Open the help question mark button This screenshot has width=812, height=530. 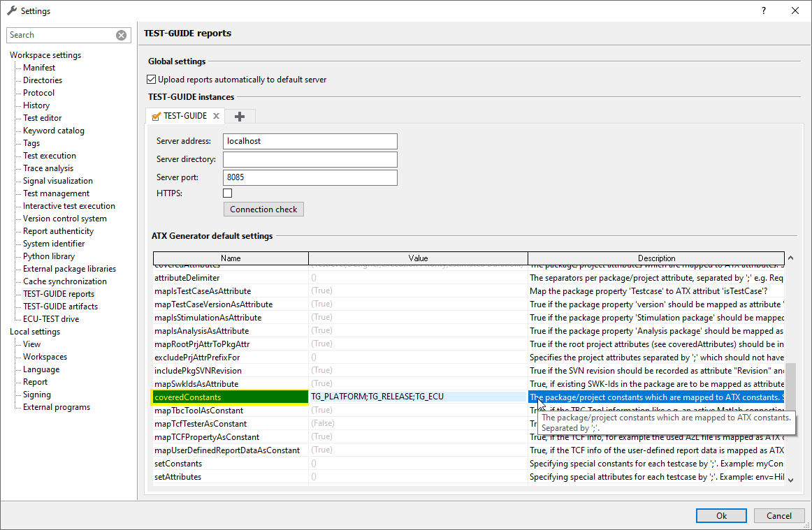[764, 10]
